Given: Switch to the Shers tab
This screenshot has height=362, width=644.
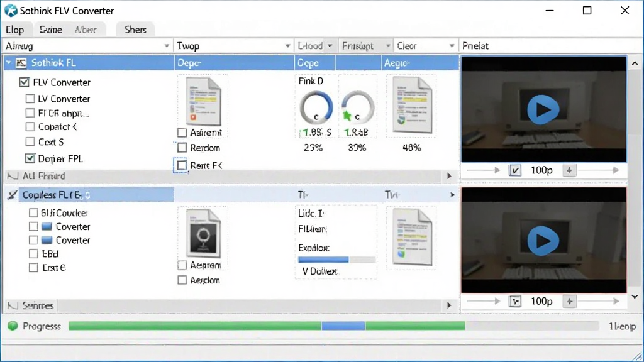Looking at the screenshot, I should coord(136,30).
